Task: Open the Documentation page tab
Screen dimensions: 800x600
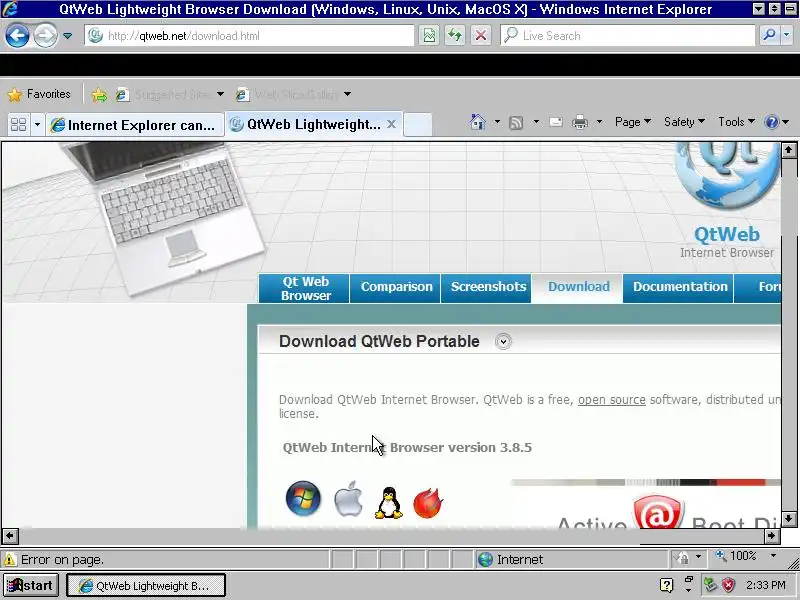Action: pos(679,288)
